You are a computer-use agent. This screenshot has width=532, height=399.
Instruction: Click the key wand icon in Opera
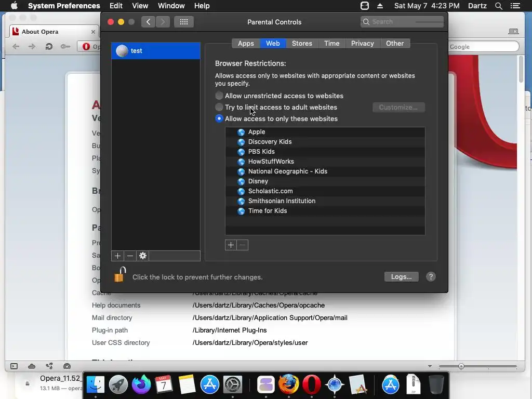65,47
